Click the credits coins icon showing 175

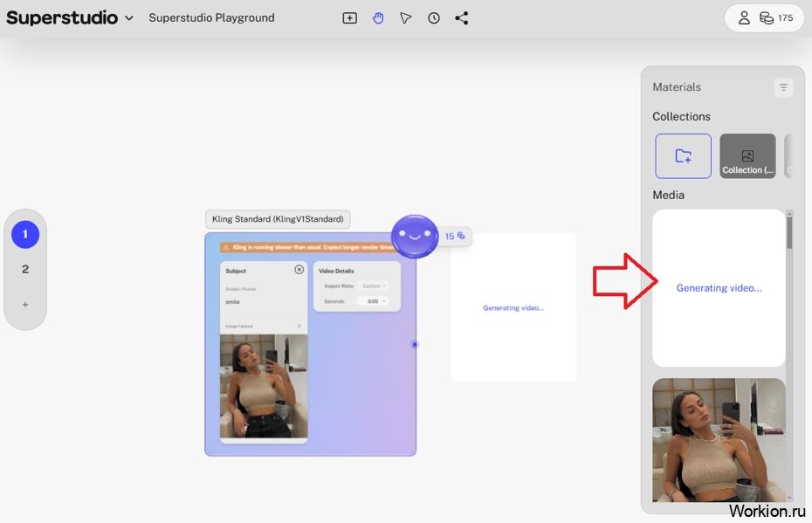click(x=775, y=18)
